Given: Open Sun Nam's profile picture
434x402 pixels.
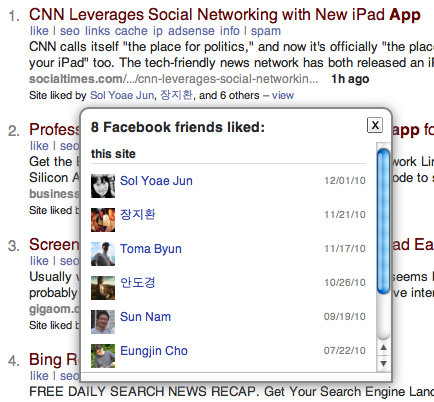Looking at the screenshot, I should pyautogui.click(x=103, y=322).
